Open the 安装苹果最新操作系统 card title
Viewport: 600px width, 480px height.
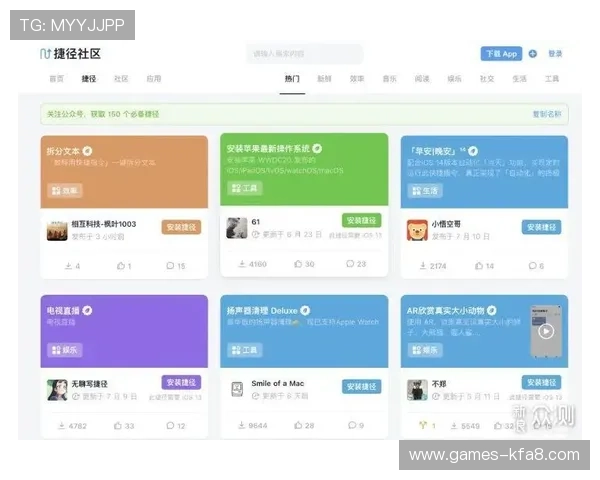[x=268, y=149]
